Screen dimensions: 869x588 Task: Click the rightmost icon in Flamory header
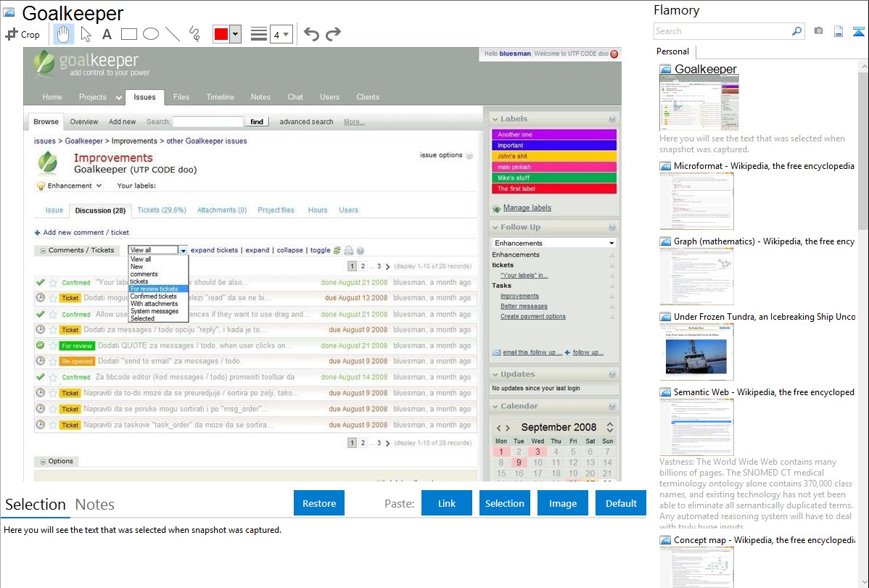tap(858, 31)
